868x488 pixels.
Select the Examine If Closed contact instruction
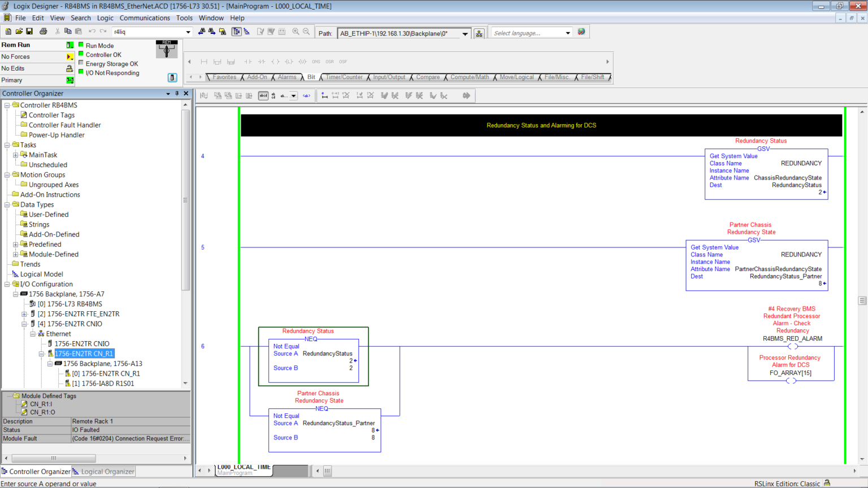click(248, 62)
